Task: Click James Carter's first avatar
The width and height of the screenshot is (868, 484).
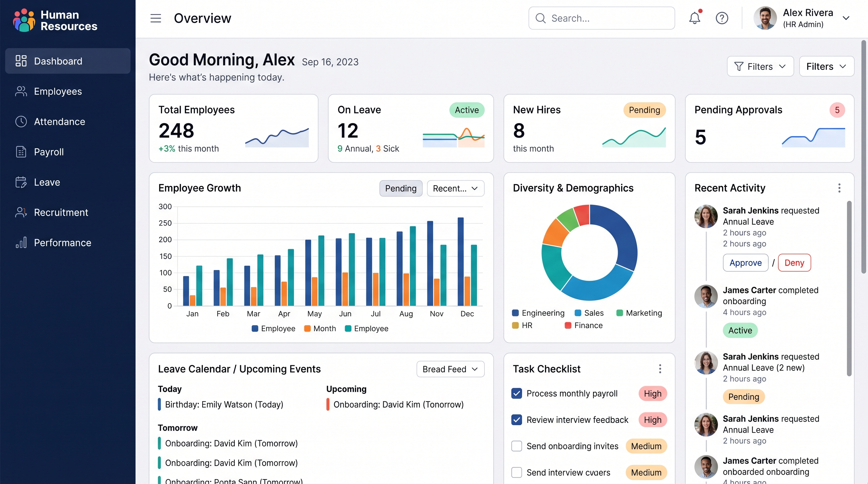Action: 706,296
